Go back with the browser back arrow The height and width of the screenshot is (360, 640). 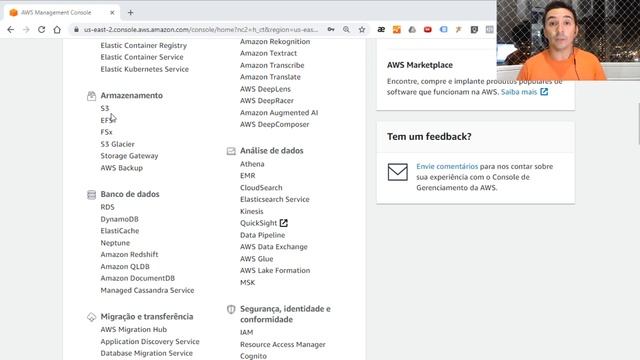[x=11, y=29]
